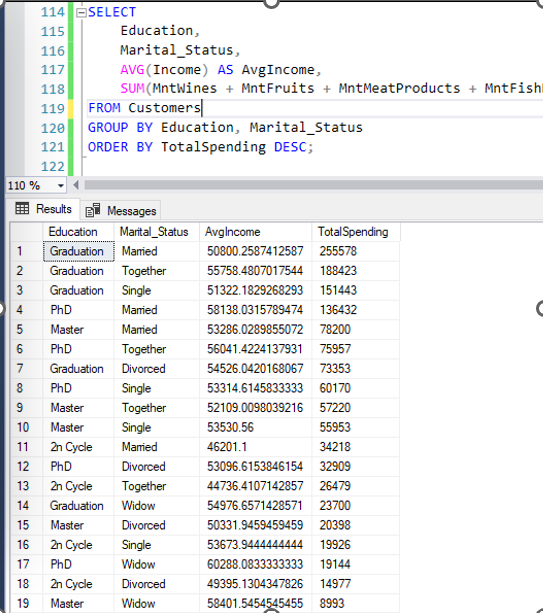Select the Education column header
This screenshot has height=613, width=543.
pos(78,232)
